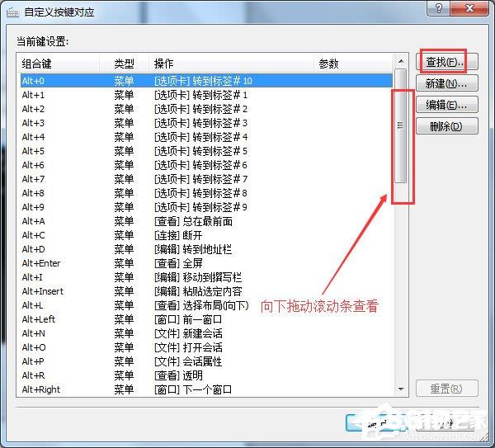Select the Alt+7 key mapping
The width and height of the screenshot is (495, 448).
tap(206, 179)
